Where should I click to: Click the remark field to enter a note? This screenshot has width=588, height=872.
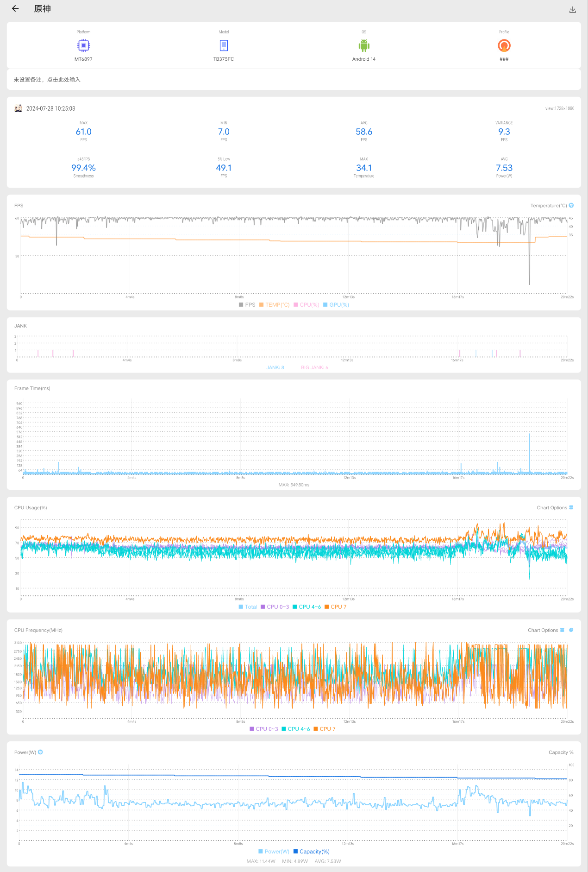click(x=47, y=80)
